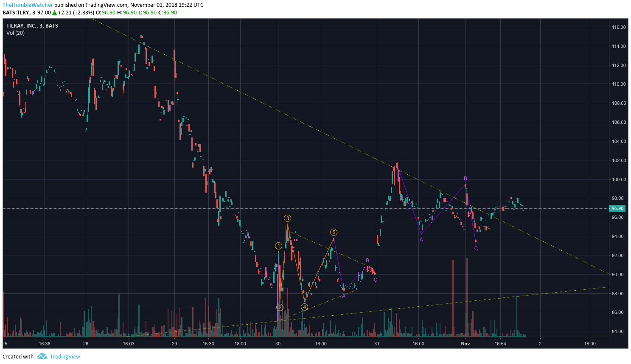Click the 16:03 time axis label

pyautogui.click(x=129, y=344)
